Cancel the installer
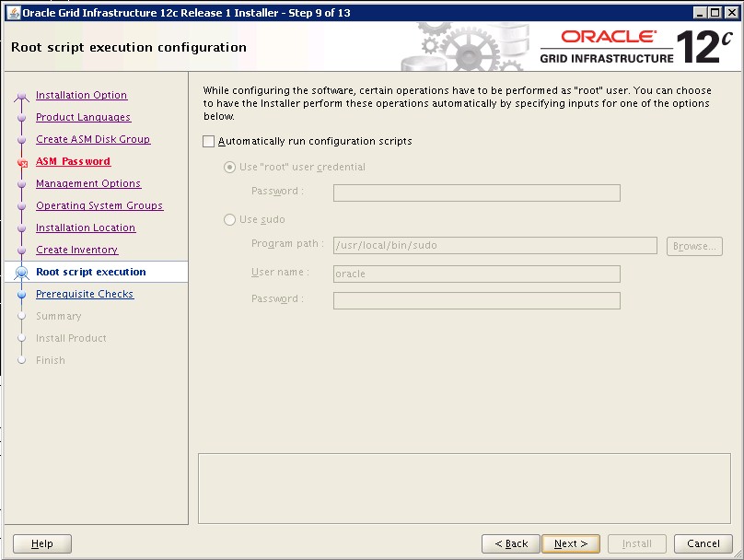Viewport: 744px width, 560px height. click(703, 543)
